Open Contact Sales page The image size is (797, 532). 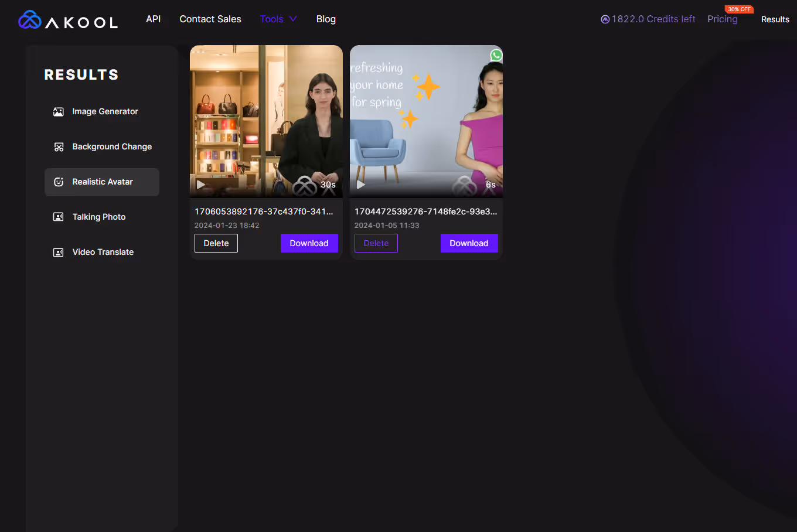(210, 19)
